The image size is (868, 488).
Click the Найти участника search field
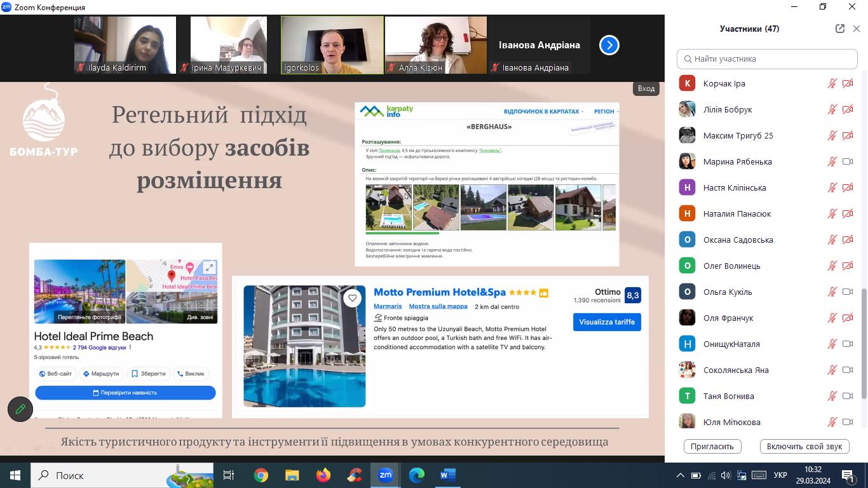click(767, 58)
